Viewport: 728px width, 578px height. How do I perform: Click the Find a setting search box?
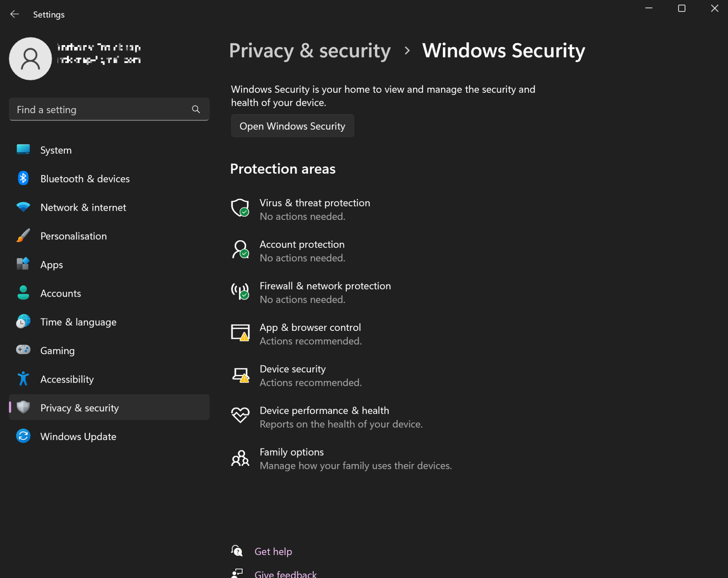(109, 109)
